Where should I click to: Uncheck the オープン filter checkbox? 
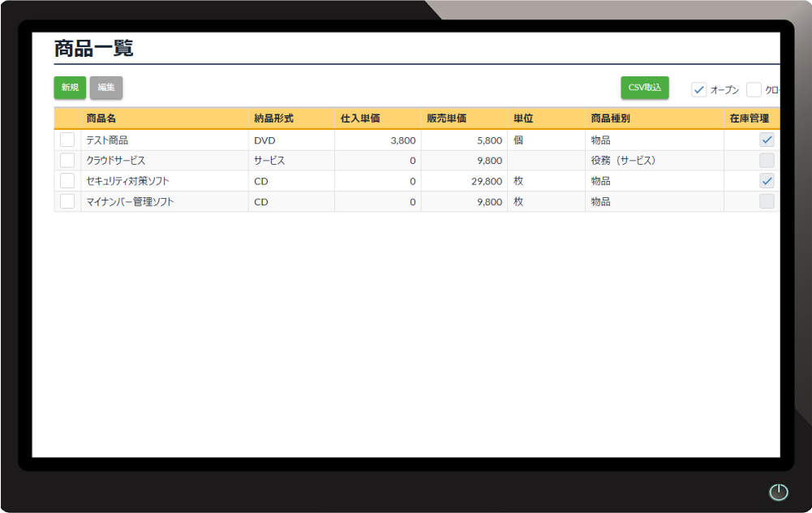(x=698, y=89)
